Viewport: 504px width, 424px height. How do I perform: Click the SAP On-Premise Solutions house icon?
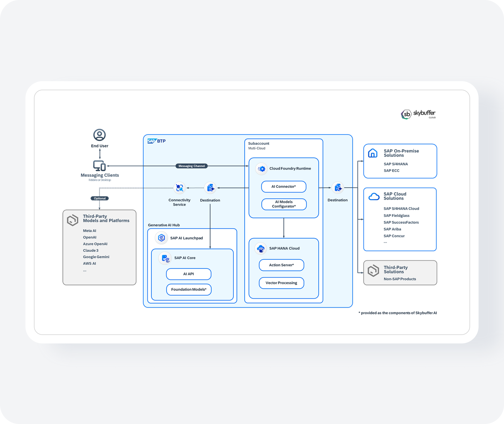click(373, 153)
